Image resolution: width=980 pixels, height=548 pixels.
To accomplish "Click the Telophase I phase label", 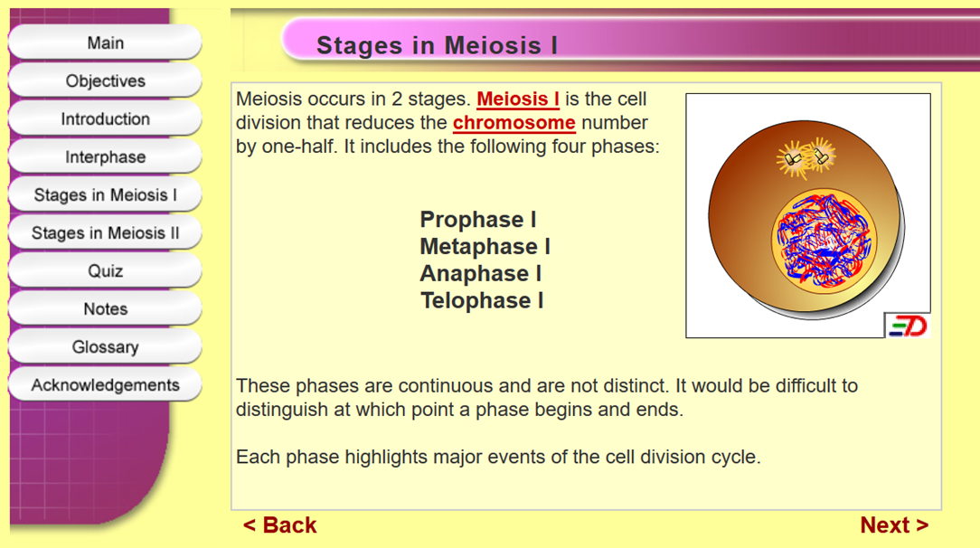I will point(482,300).
